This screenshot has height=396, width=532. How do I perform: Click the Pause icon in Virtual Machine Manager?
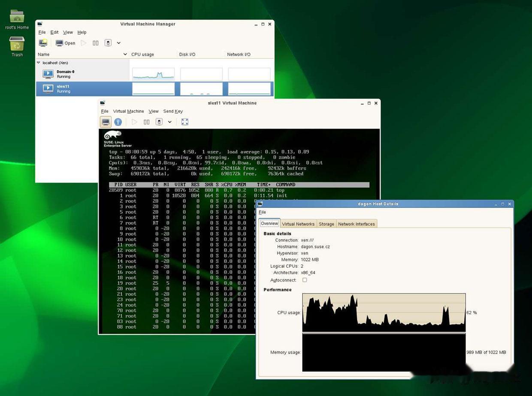tap(96, 43)
